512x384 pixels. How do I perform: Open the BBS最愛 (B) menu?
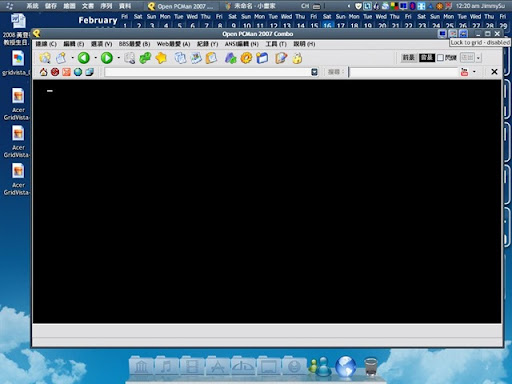(134, 44)
